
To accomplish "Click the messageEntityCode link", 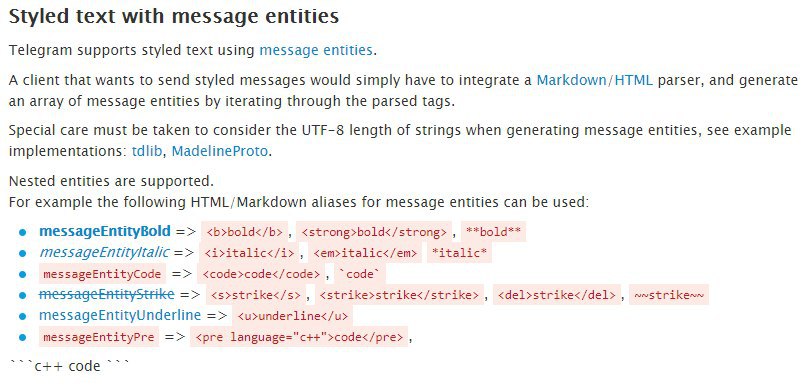I will pos(102,274).
